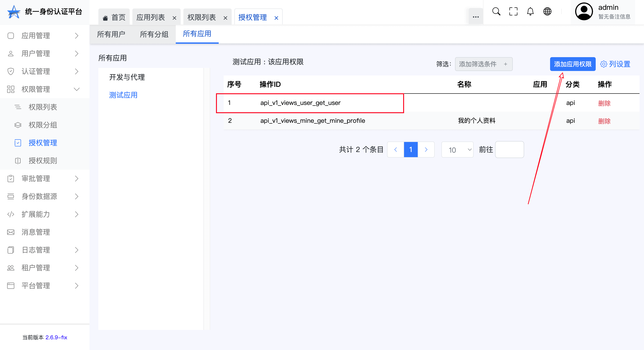Open the page size dropdown showing 10
The image size is (644, 350).
point(457,150)
